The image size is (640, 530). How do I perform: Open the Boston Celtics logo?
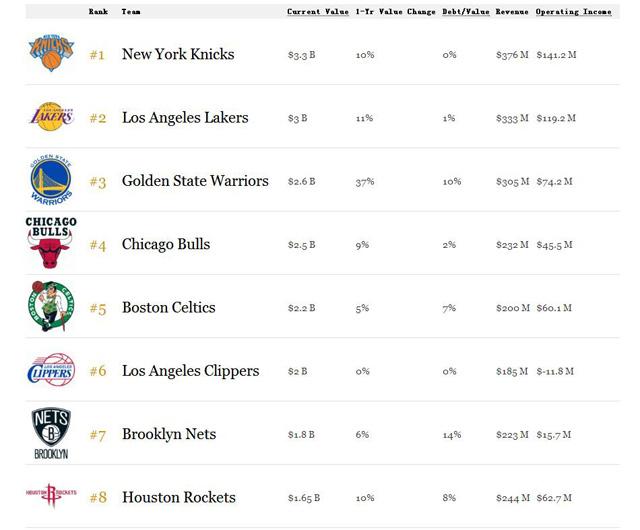click(x=50, y=307)
